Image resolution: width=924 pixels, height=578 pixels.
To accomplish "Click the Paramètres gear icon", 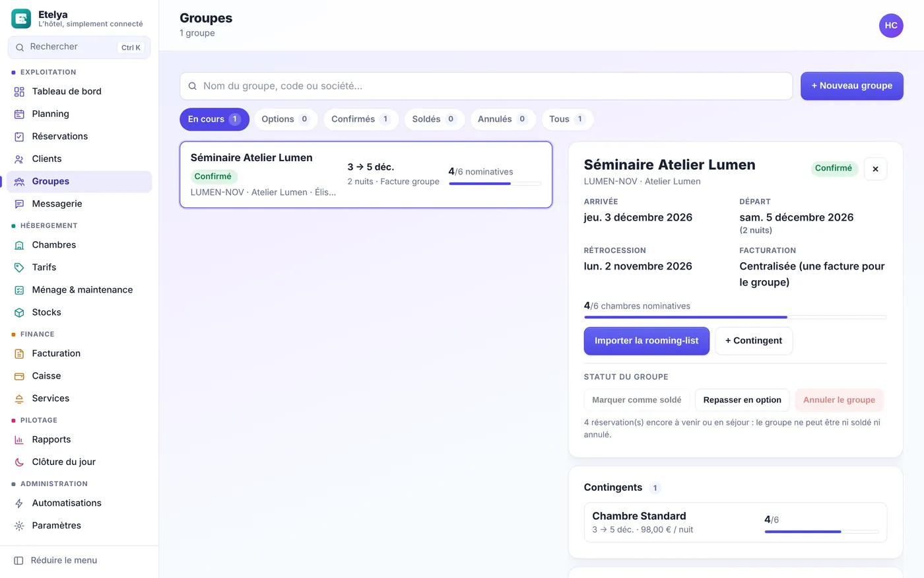I will tap(19, 526).
